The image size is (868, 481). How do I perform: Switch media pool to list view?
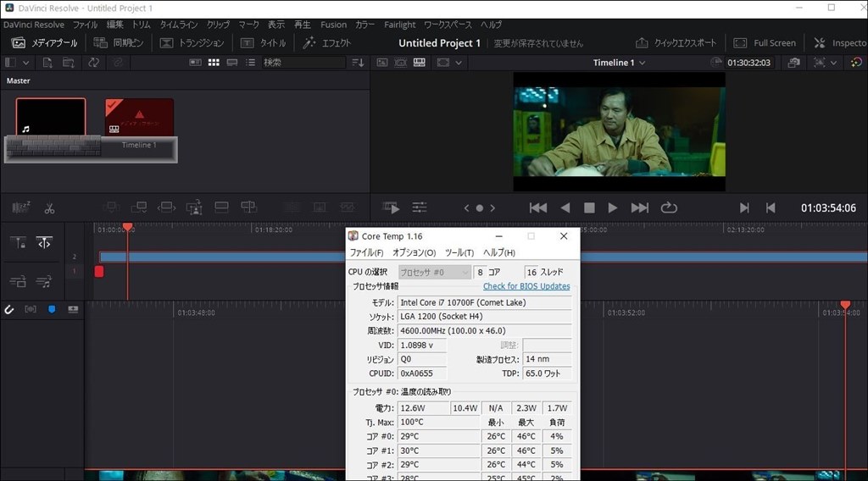250,63
